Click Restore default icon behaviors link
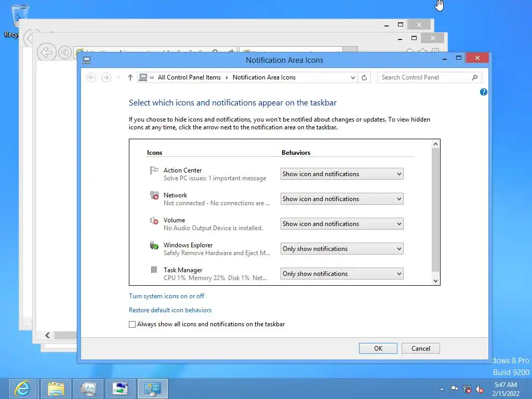The height and width of the screenshot is (399, 532). [170, 310]
